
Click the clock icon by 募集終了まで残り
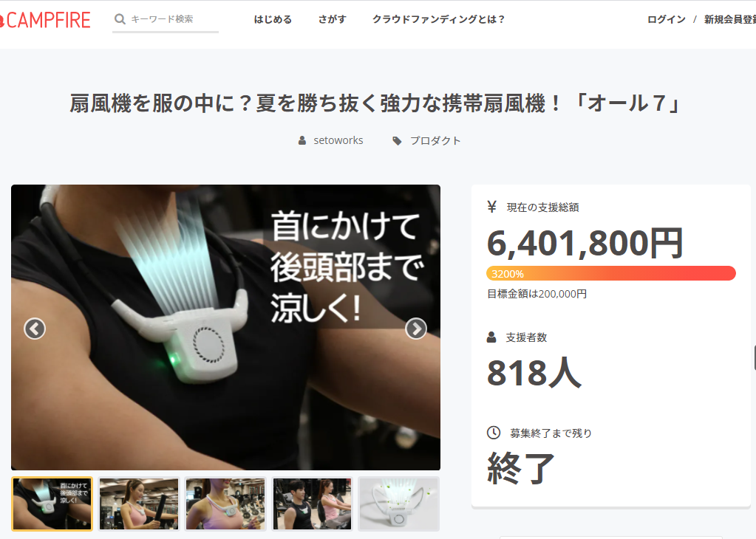tap(494, 433)
